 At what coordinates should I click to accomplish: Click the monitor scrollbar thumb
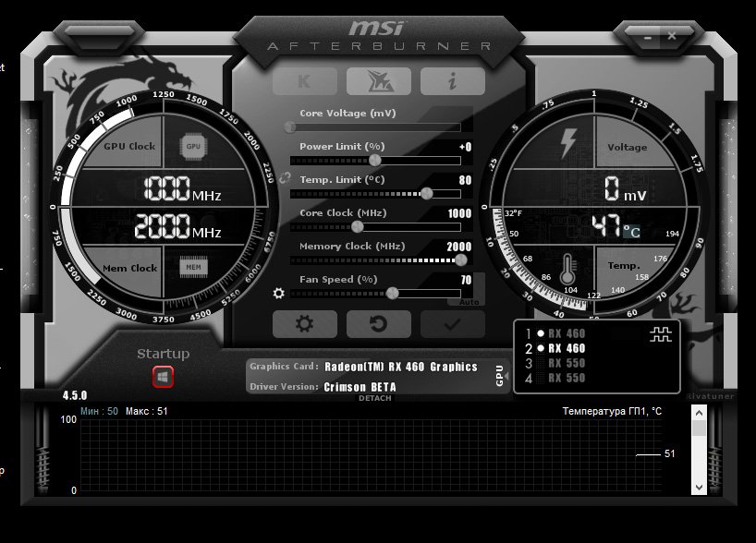click(x=699, y=428)
